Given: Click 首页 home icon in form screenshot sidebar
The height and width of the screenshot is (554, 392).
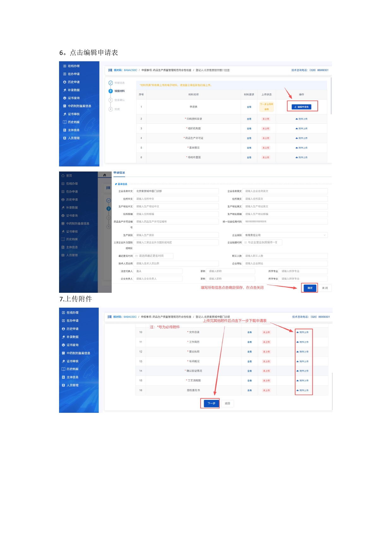Looking at the screenshot, I should click(x=63, y=176).
